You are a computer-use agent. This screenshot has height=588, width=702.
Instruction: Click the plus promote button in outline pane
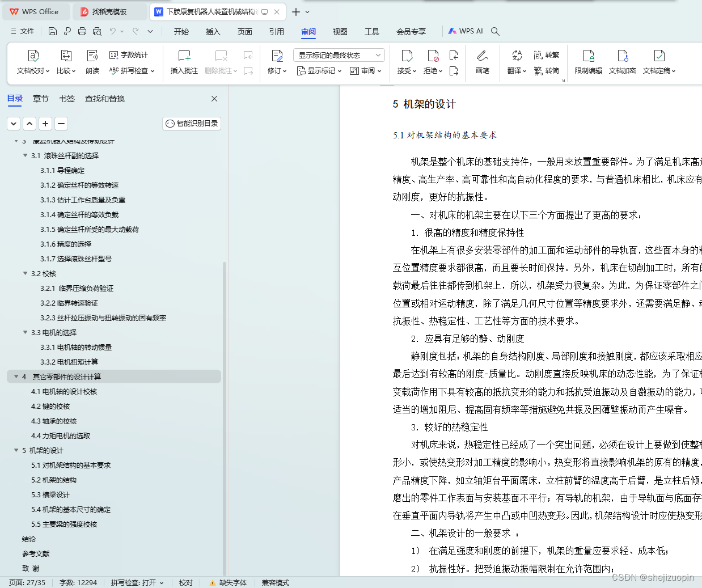pos(45,123)
